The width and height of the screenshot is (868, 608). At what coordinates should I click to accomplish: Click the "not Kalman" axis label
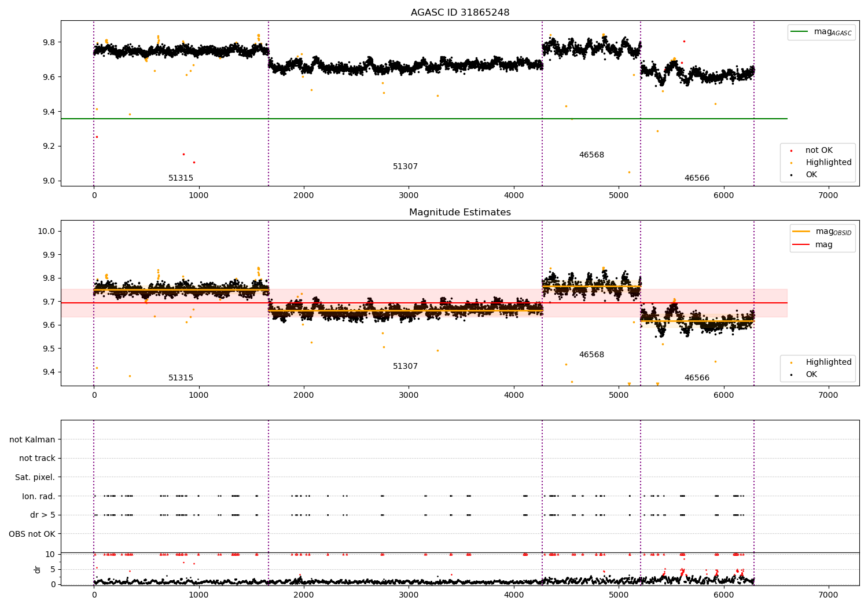click(32, 439)
